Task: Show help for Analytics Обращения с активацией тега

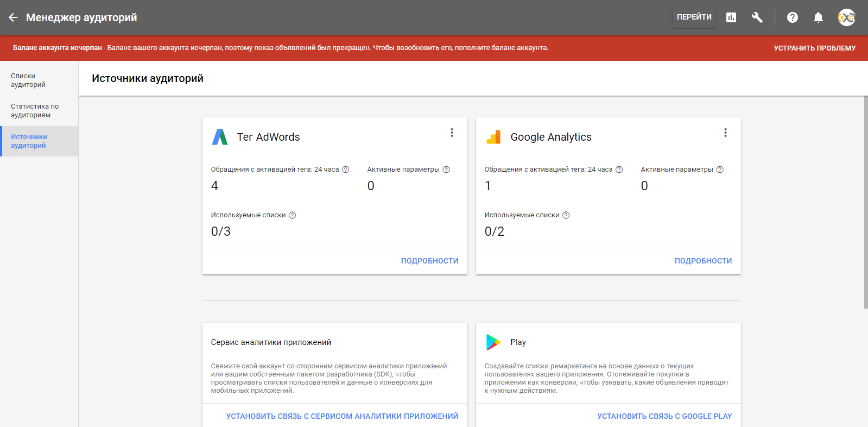Action: (x=619, y=169)
